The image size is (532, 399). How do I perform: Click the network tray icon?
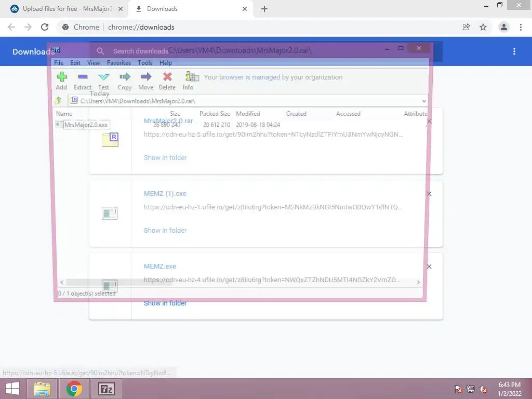[471, 389]
